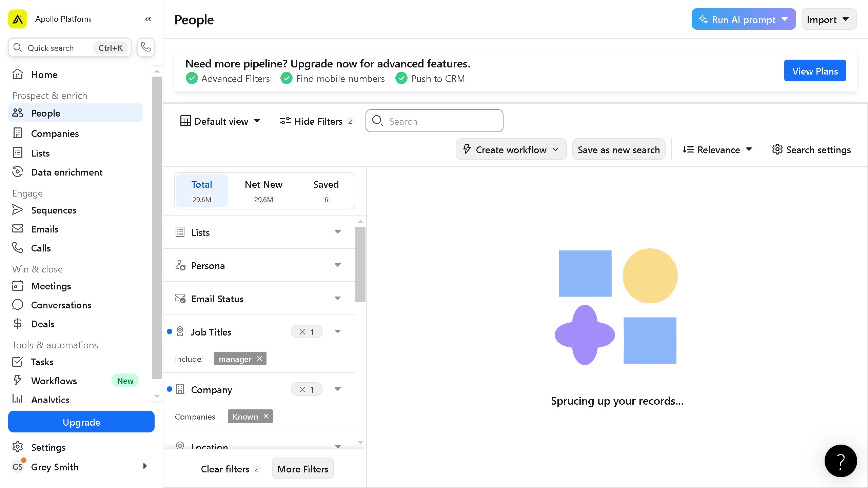Go to Deals in the sidebar
868x488 pixels.
click(x=43, y=324)
